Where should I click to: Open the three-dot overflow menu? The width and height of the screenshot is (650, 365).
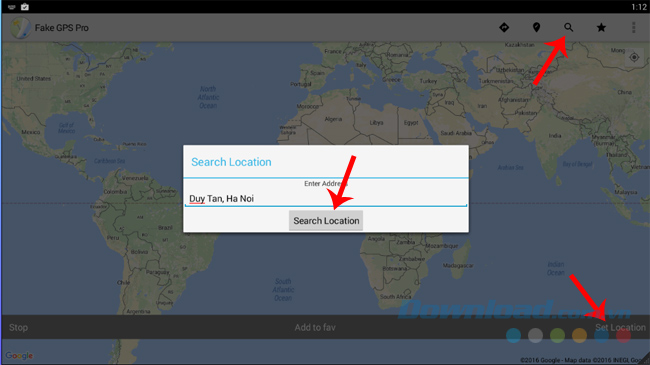pos(633,27)
